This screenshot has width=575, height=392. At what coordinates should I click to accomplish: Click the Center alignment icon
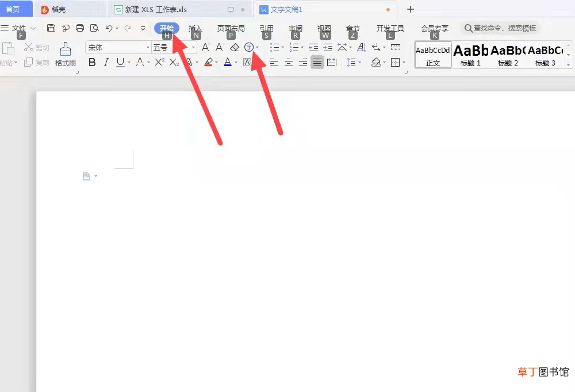(x=289, y=62)
